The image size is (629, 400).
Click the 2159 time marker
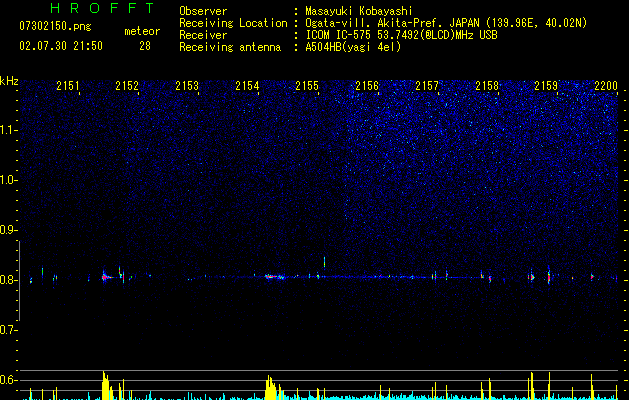tap(546, 86)
